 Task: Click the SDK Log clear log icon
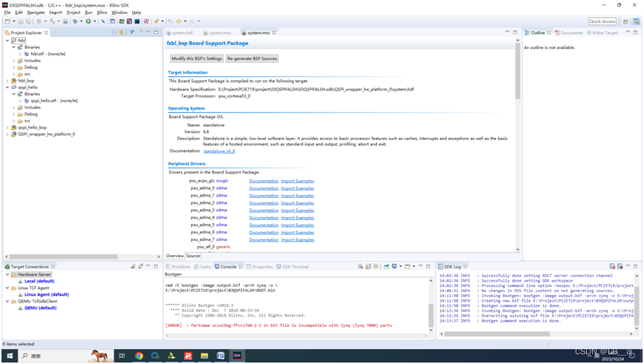click(612, 266)
